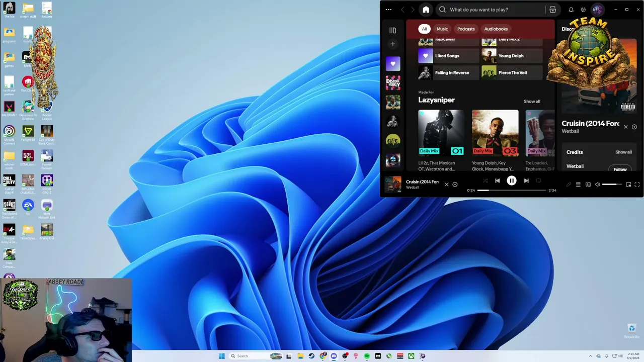This screenshot has width=644, height=362.
Task: Select the Podcasts filter chip
Action: tap(466, 29)
